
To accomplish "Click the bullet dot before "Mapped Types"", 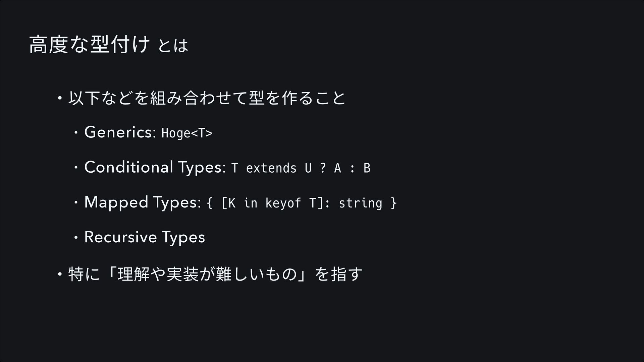I will point(76,203).
